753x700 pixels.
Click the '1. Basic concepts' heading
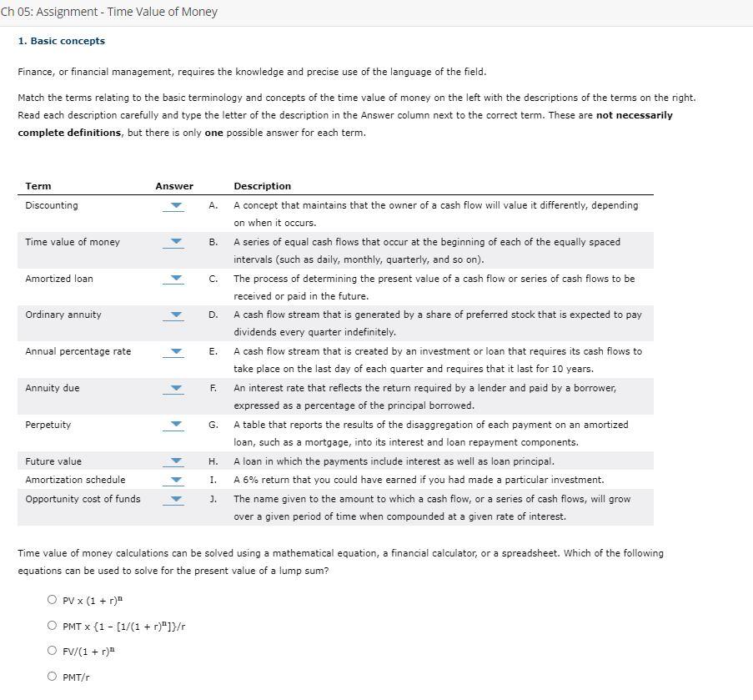click(60, 40)
